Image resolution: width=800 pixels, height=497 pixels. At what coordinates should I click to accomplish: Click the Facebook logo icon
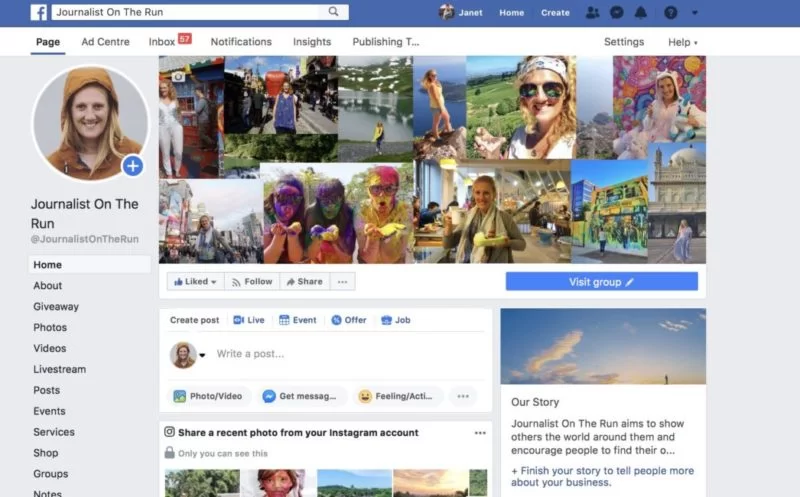(39, 12)
